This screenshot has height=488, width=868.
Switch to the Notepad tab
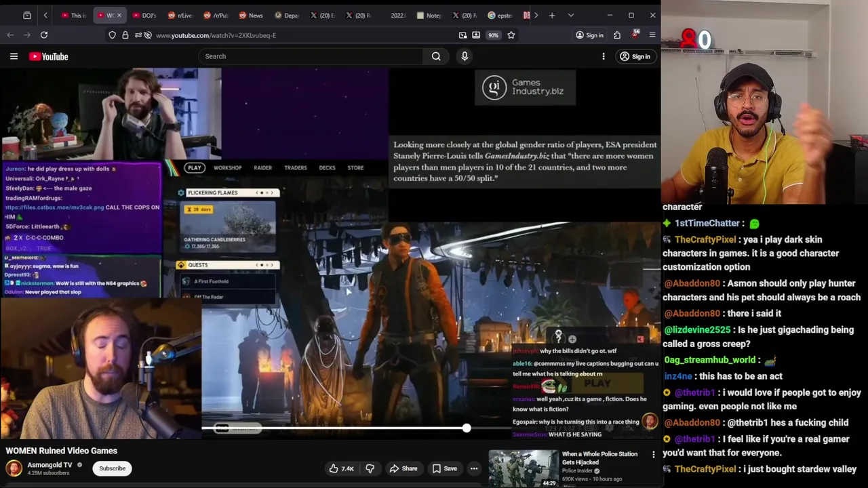click(429, 15)
